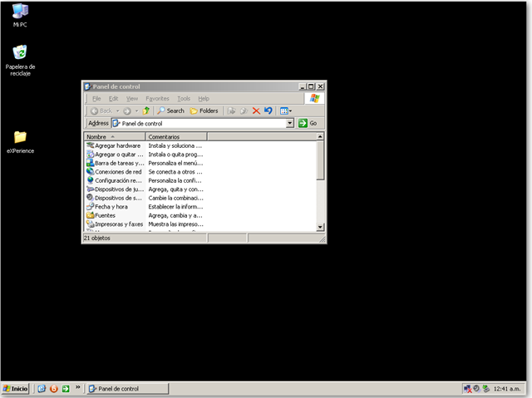Select Impresoras y faxes item
532x398 pixels.
pyautogui.click(x=115, y=224)
